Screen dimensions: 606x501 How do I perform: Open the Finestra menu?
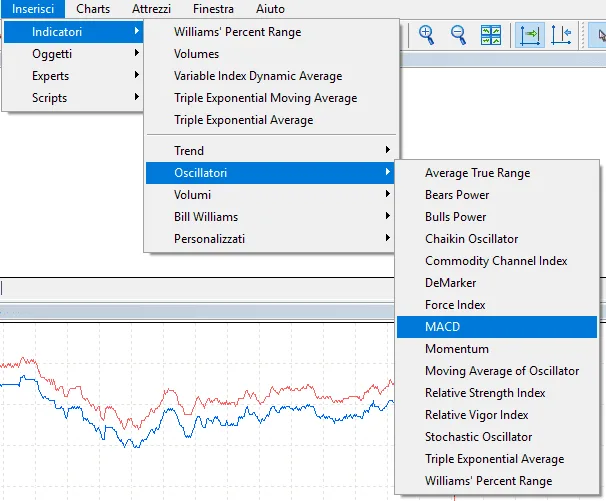tap(213, 9)
